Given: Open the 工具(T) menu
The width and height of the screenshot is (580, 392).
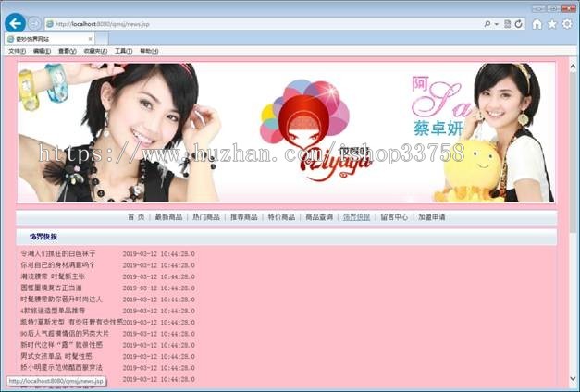Looking at the screenshot, I should (123, 51).
